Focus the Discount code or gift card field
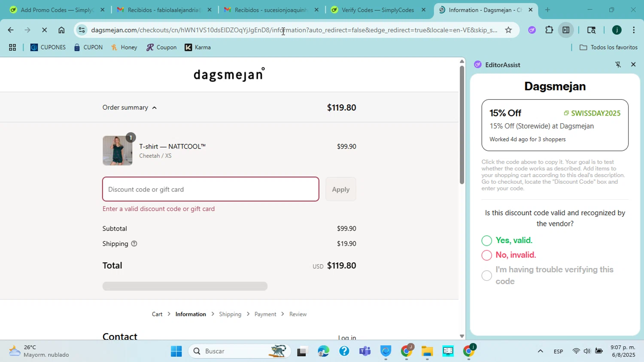Screen dimensions: 644x362 (210, 189)
